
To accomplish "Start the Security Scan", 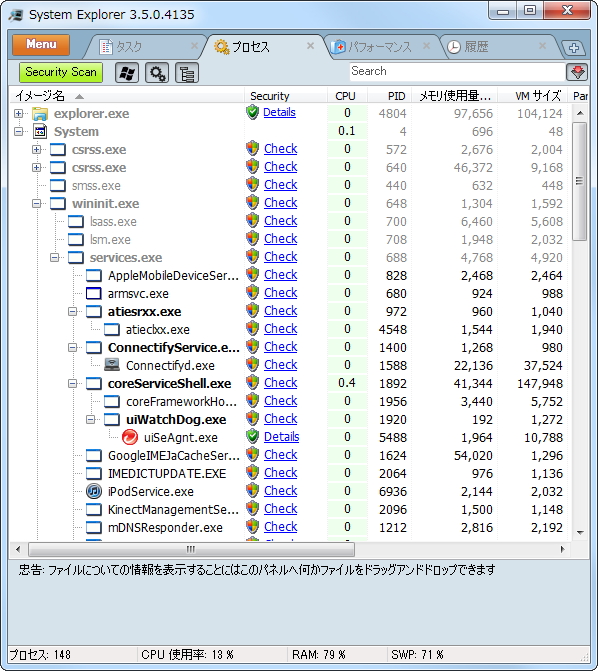I will [61, 72].
